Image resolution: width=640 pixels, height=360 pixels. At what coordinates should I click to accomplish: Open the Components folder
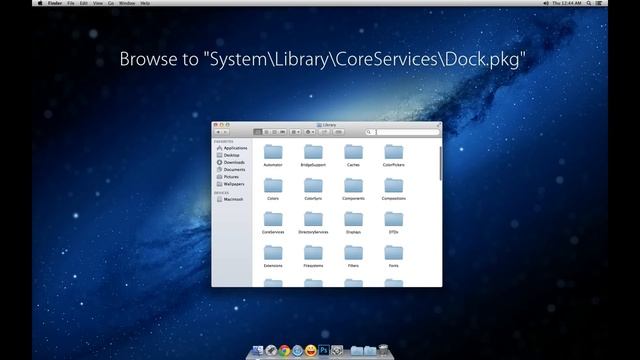(353, 186)
